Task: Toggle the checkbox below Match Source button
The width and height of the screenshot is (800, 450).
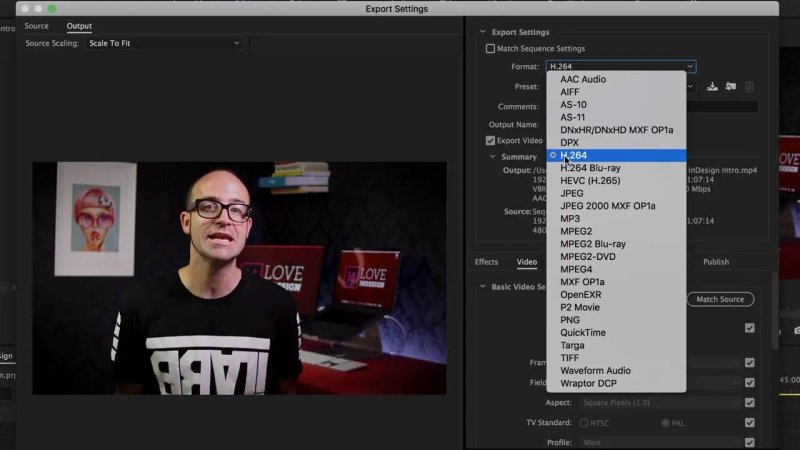Action: (749, 328)
